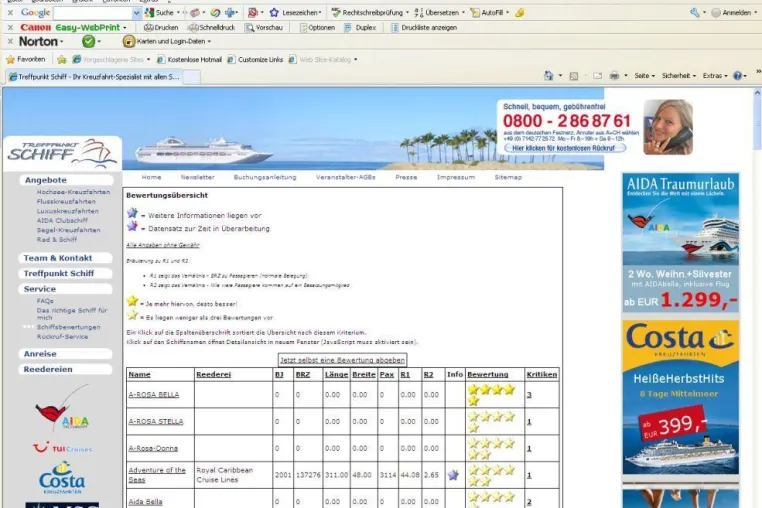
Task: Expand the Easy-WebPrint dropdown arrow
Action: click(125, 28)
